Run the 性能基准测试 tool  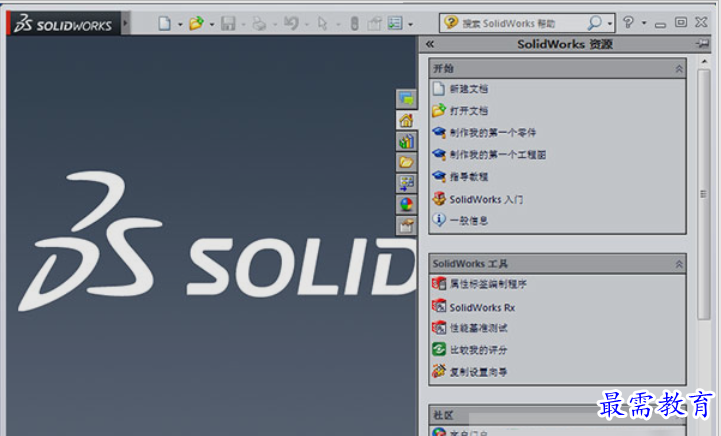point(478,328)
